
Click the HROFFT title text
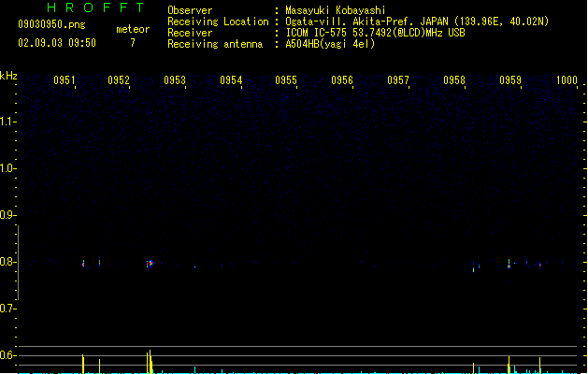pos(95,7)
